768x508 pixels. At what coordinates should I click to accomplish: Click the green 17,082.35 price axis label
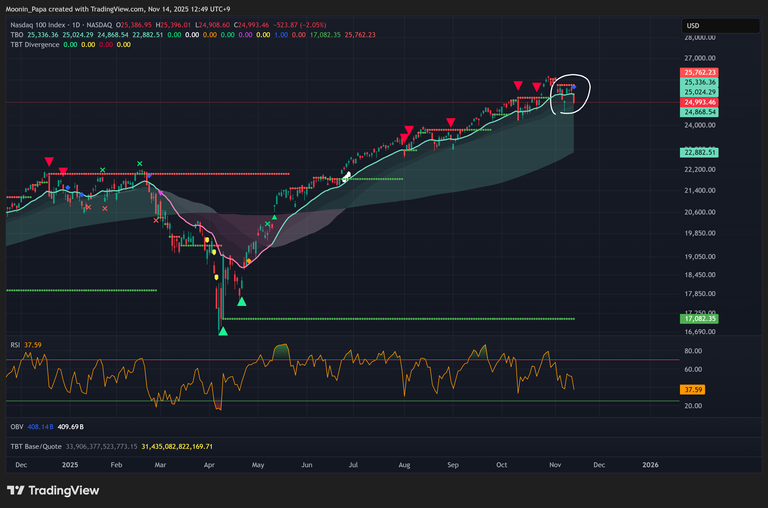pyautogui.click(x=702, y=318)
